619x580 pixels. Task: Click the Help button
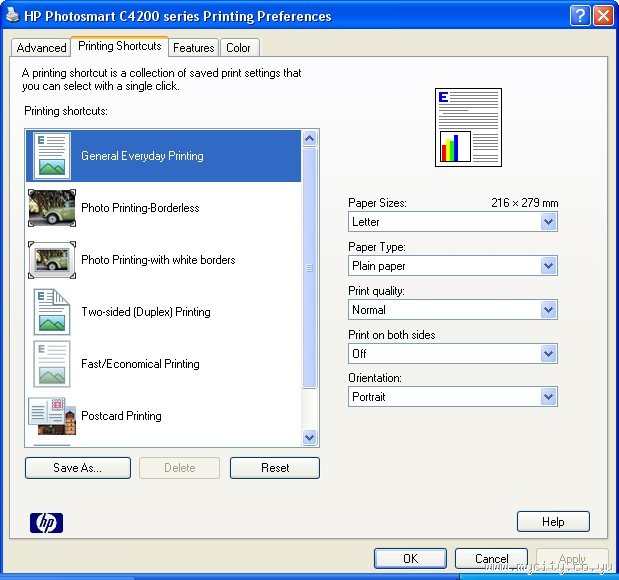[x=553, y=522]
